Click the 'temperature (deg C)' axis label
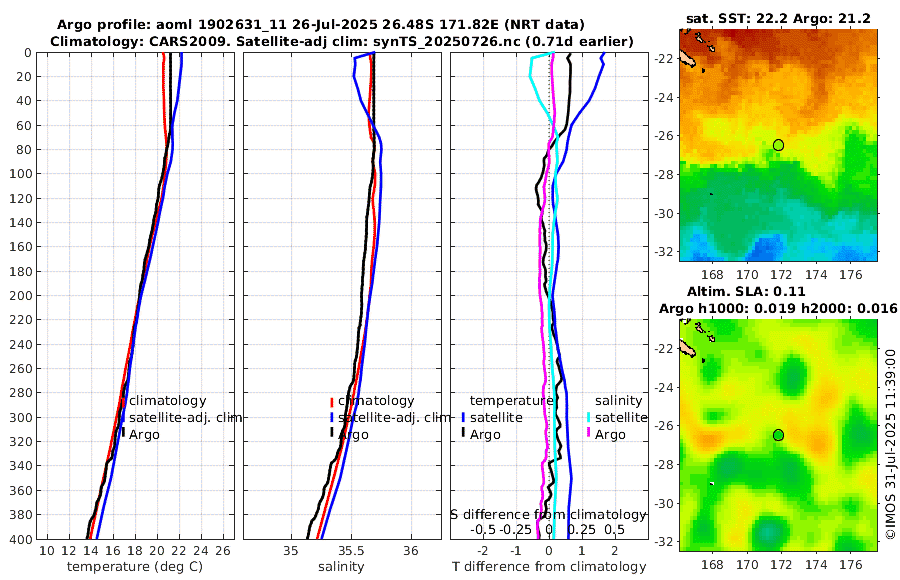The image size is (900, 580). (x=135, y=567)
